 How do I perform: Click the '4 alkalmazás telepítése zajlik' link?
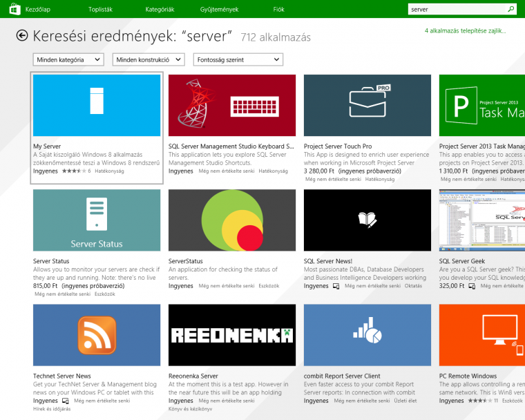465,31
